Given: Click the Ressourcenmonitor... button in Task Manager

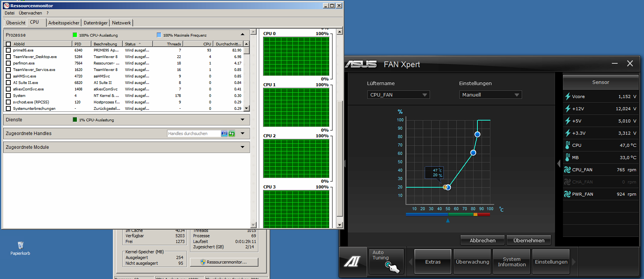Looking at the screenshot, I should tap(224, 262).
